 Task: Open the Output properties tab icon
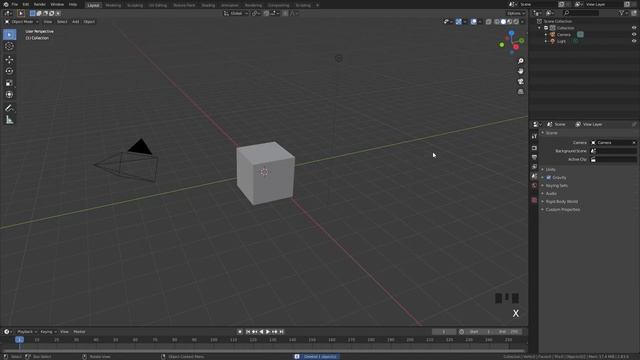click(x=534, y=157)
